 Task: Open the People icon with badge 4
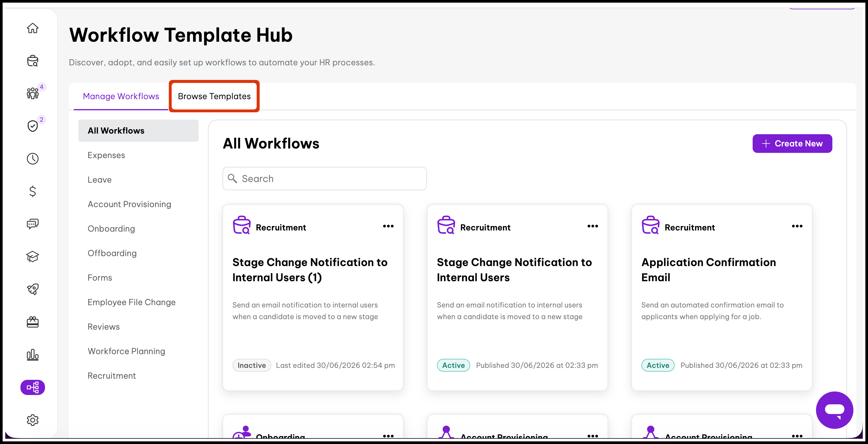[x=32, y=93]
